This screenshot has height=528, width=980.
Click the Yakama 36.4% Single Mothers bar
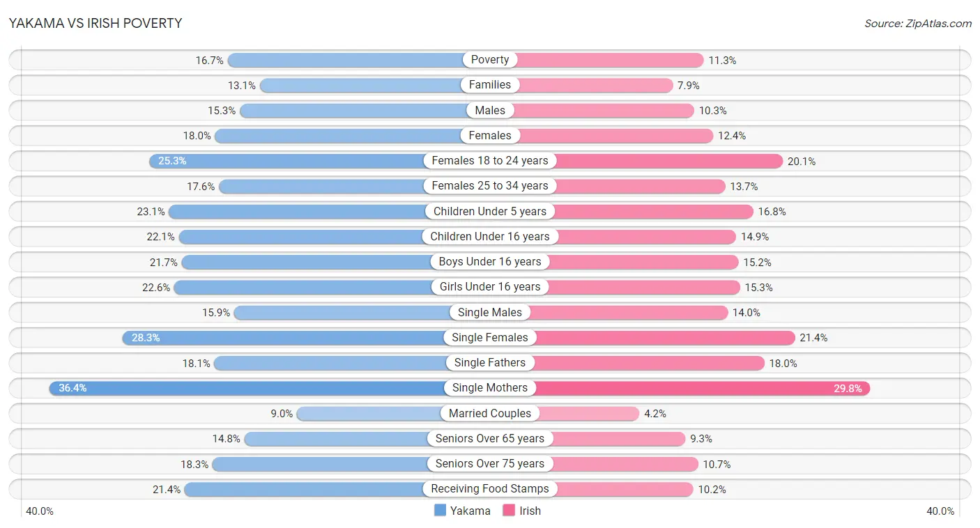(x=269, y=388)
